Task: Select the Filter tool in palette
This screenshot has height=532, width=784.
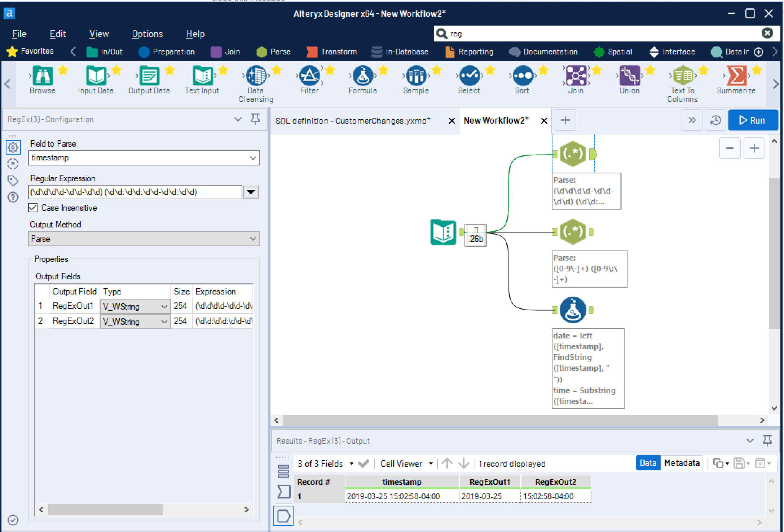Action: (309, 76)
